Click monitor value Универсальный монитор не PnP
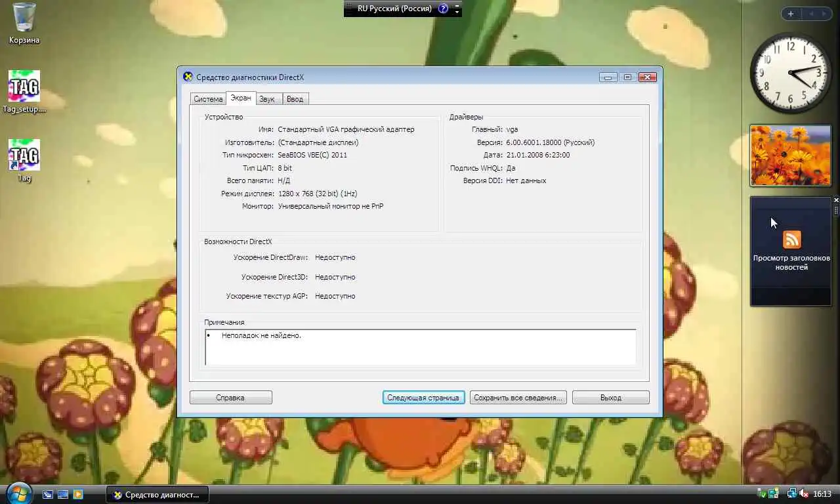This screenshot has height=504, width=840. [x=331, y=207]
